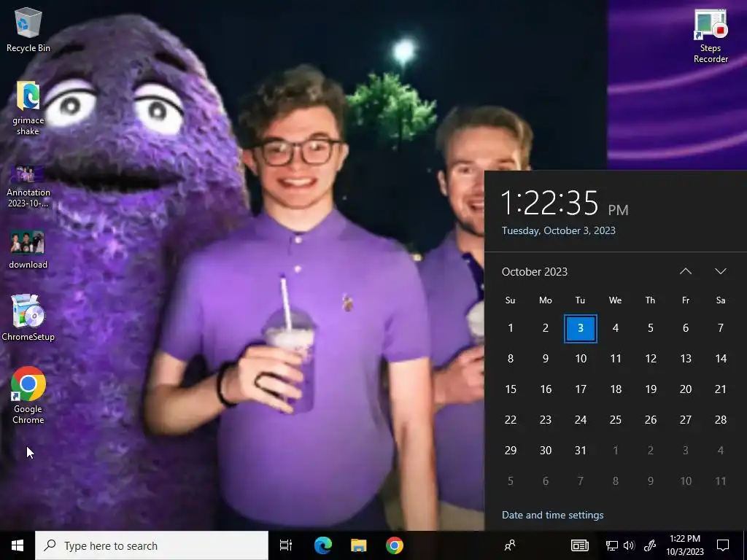Select October 6 in the calendar
This screenshot has width=747, height=560.
pyautogui.click(x=686, y=328)
